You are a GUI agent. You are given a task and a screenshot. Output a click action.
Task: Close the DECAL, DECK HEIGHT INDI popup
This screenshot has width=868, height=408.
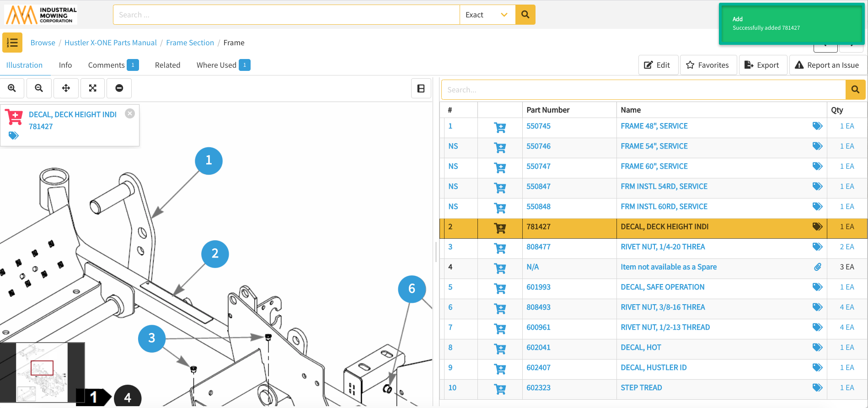(130, 113)
